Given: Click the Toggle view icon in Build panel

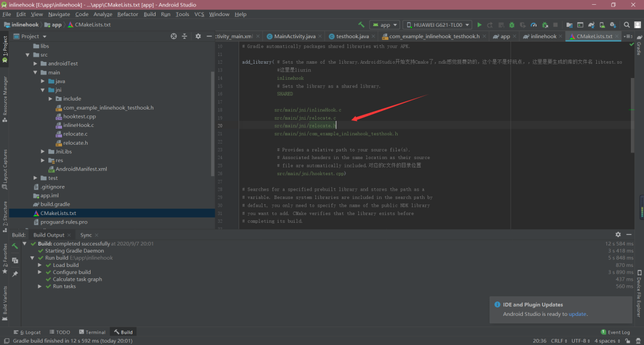Looking at the screenshot, I should tap(15, 260).
